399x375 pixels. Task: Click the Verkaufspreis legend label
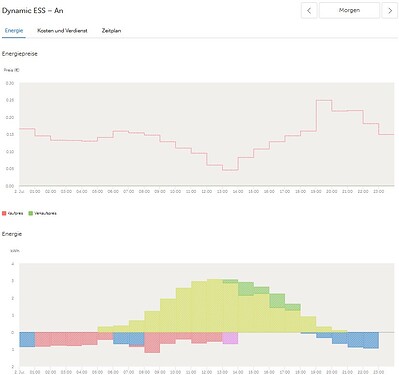click(45, 213)
